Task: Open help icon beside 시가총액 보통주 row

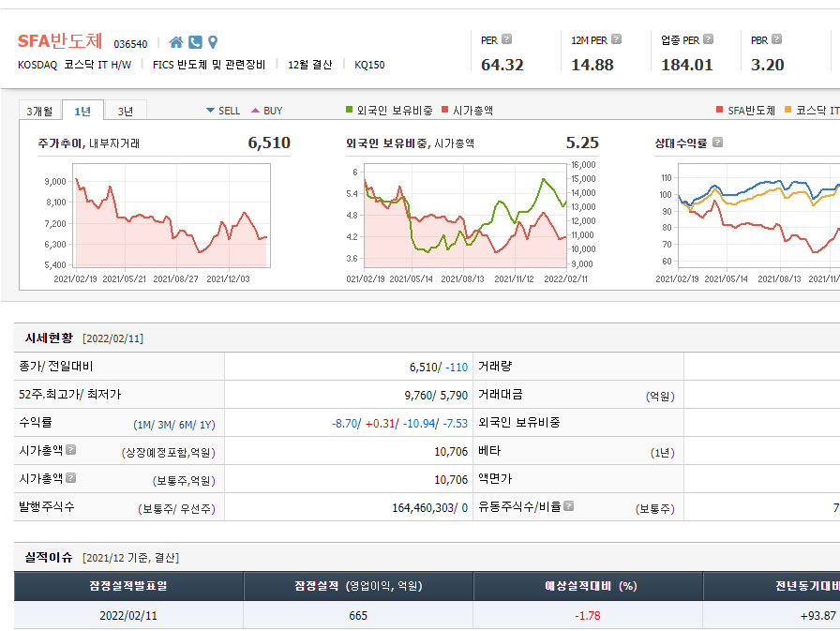Action: click(x=70, y=477)
